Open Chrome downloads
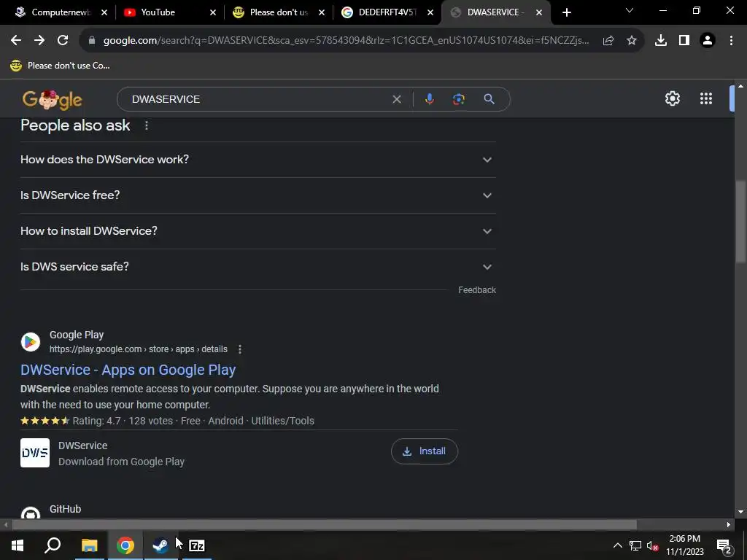 661,41
